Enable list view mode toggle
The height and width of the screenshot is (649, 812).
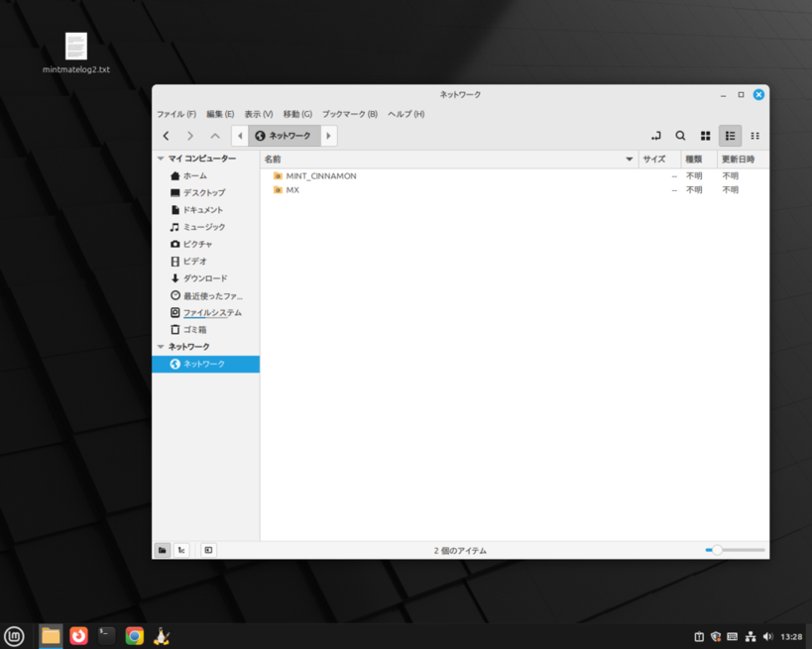click(730, 136)
